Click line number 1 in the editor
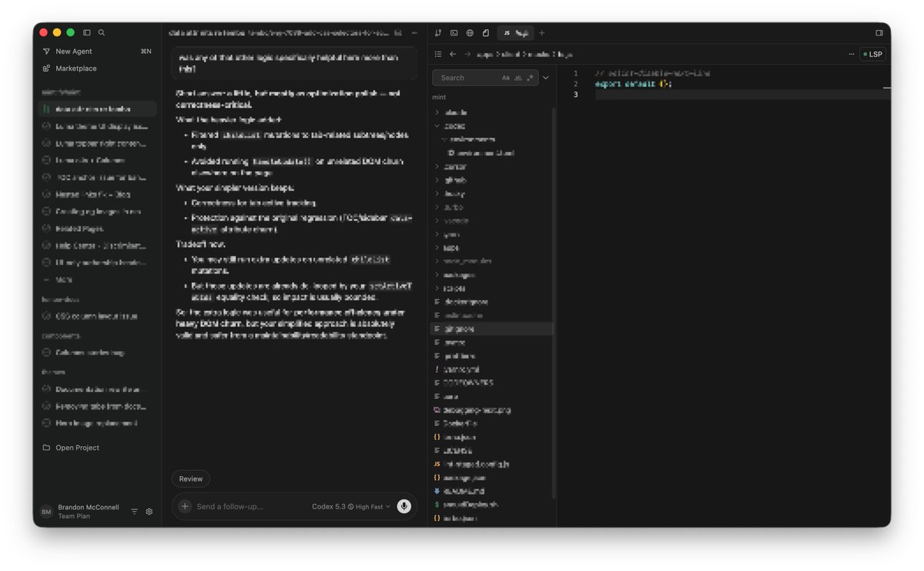 [575, 73]
